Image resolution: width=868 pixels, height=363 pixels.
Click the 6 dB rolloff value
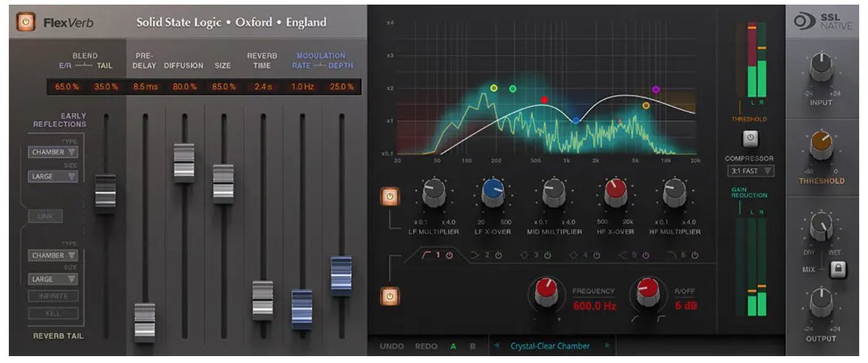click(x=685, y=306)
